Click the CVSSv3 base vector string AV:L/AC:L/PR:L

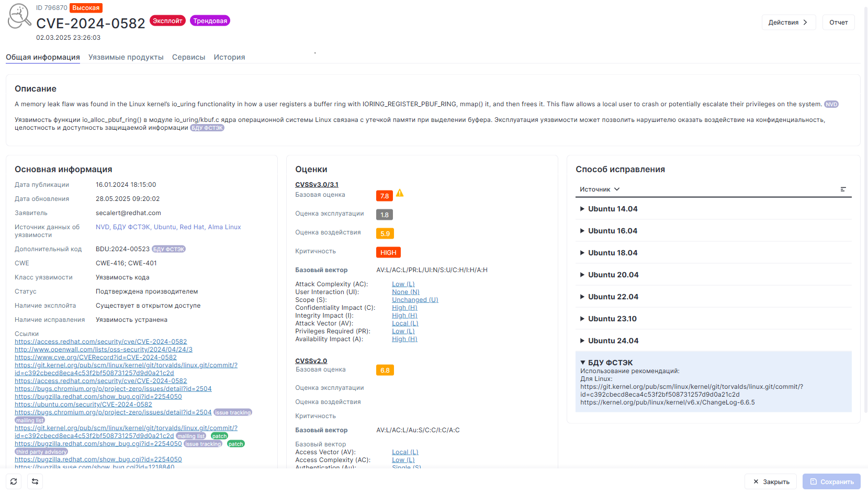pyautogui.click(x=432, y=270)
